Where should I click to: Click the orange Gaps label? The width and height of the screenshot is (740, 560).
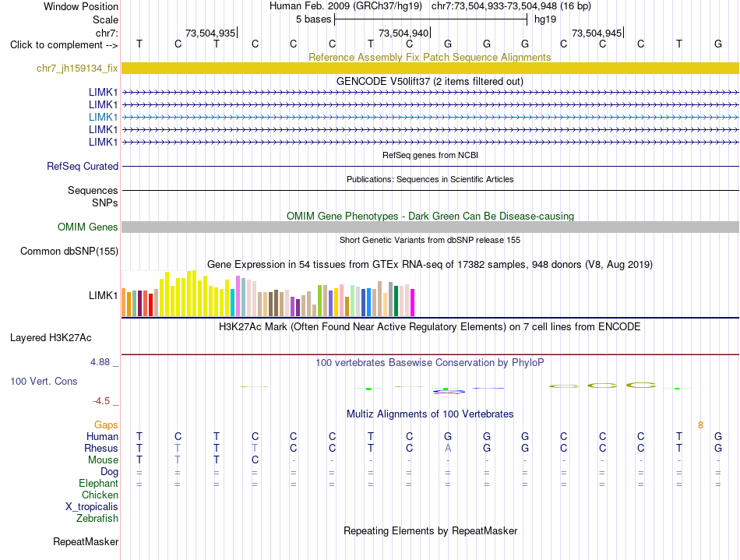[x=106, y=425]
